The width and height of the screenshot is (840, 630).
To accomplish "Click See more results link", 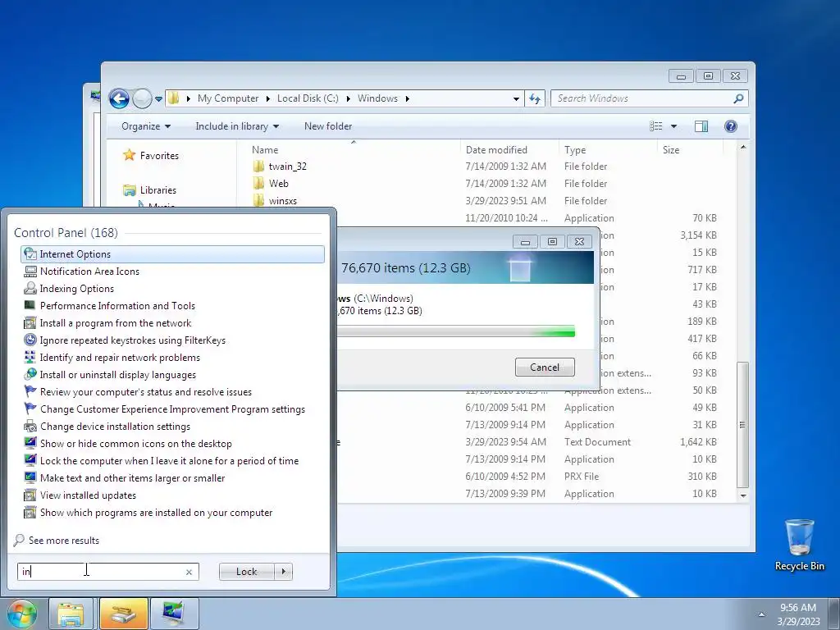I will tap(64, 541).
